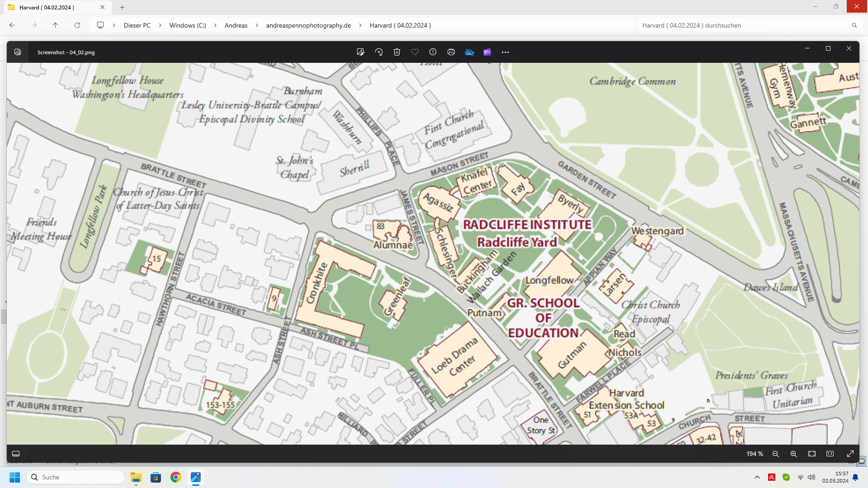Click the 194 % zoom level text
The image size is (868, 488).
[x=755, y=454]
